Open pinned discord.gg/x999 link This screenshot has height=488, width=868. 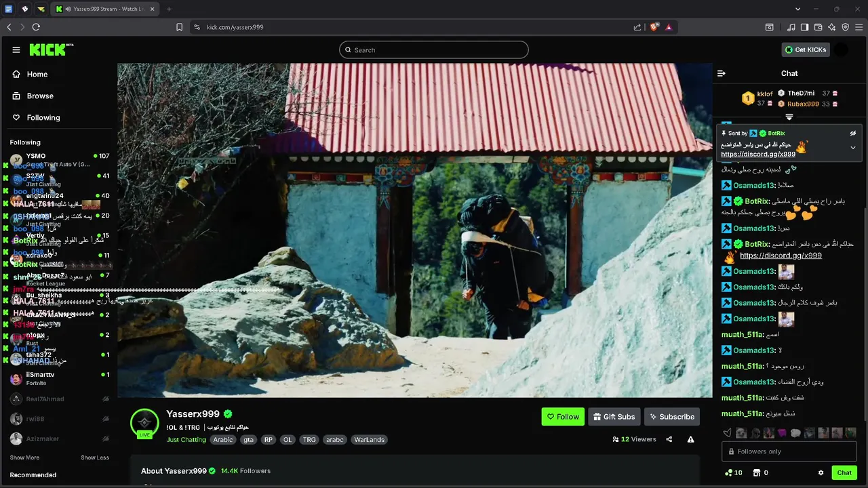point(758,155)
